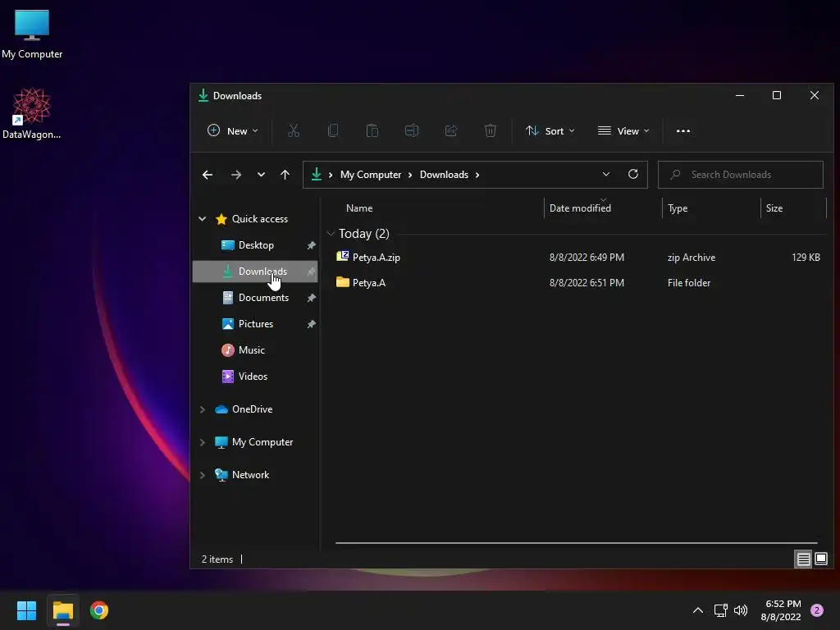Open the Windows Start menu

coord(26,610)
